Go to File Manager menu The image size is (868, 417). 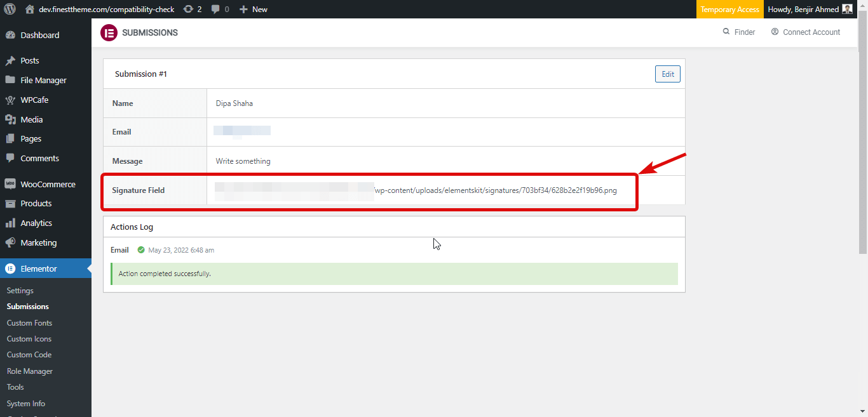point(46,81)
